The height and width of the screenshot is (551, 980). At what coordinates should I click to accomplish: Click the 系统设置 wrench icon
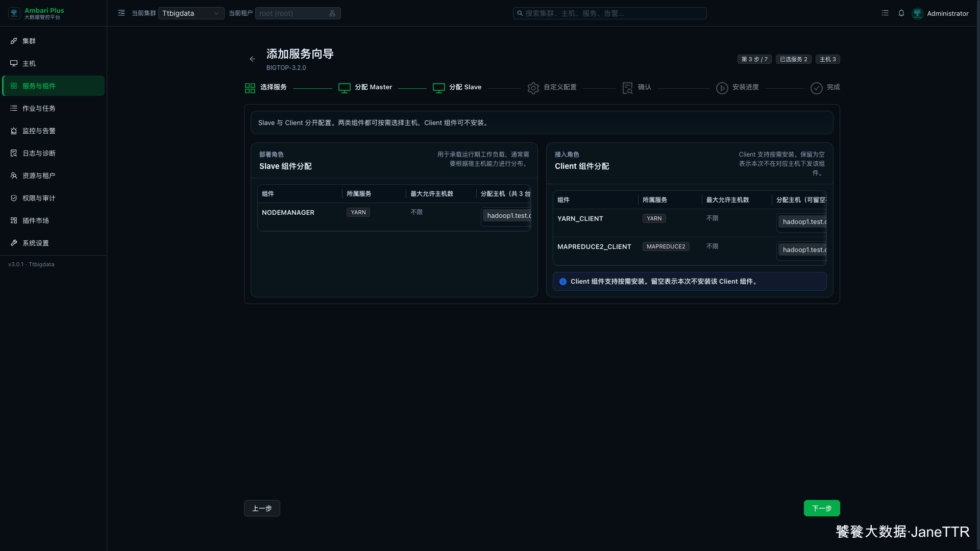click(x=14, y=243)
